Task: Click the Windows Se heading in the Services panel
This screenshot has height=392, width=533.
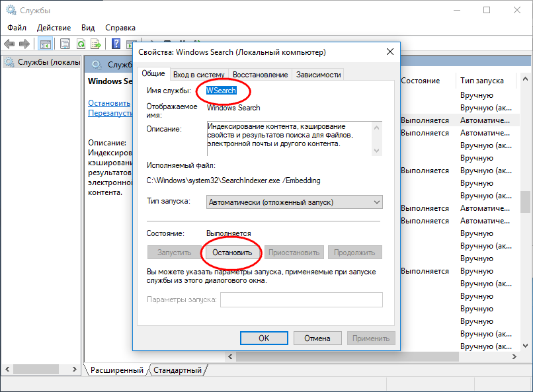Action: (x=110, y=81)
